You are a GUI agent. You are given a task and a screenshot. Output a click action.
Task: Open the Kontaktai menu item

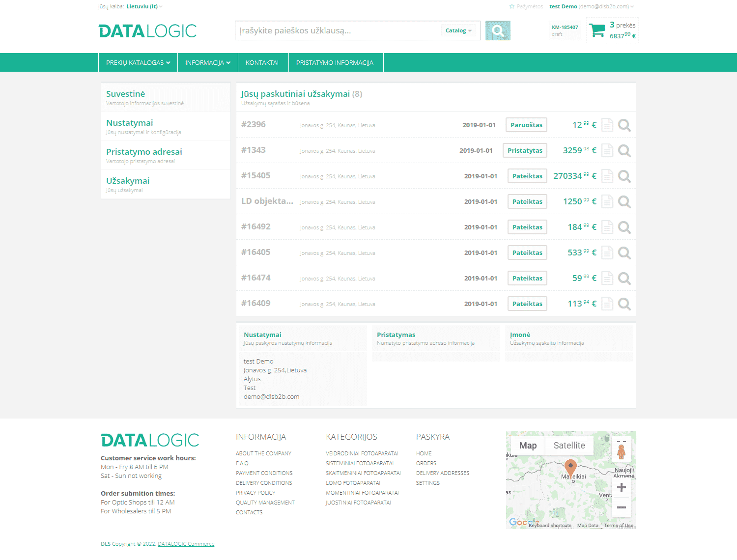pyautogui.click(x=262, y=63)
